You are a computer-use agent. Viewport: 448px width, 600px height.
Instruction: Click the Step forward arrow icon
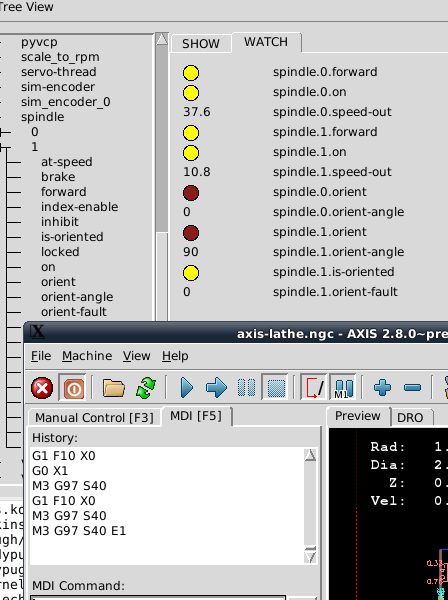click(x=216, y=388)
